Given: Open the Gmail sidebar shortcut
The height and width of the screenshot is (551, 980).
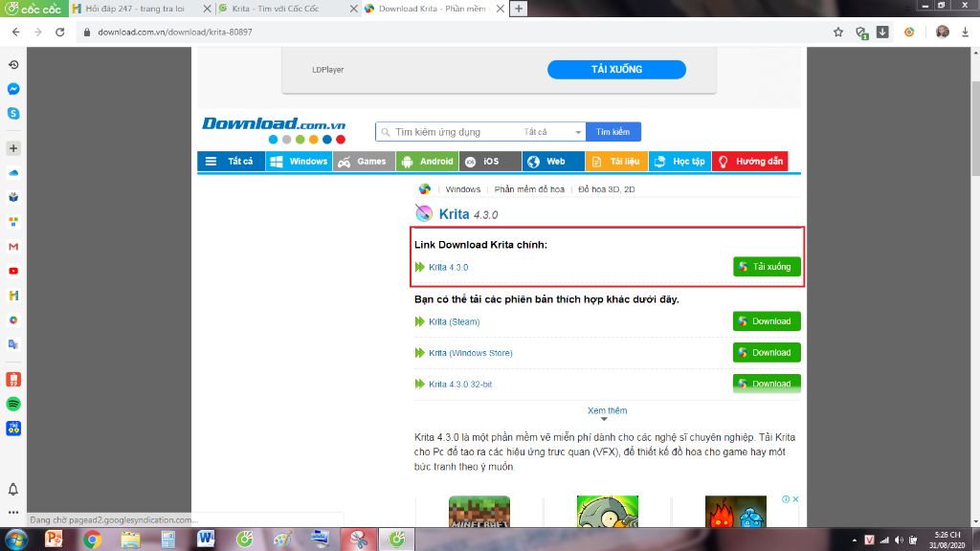Looking at the screenshot, I should point(13,246).
